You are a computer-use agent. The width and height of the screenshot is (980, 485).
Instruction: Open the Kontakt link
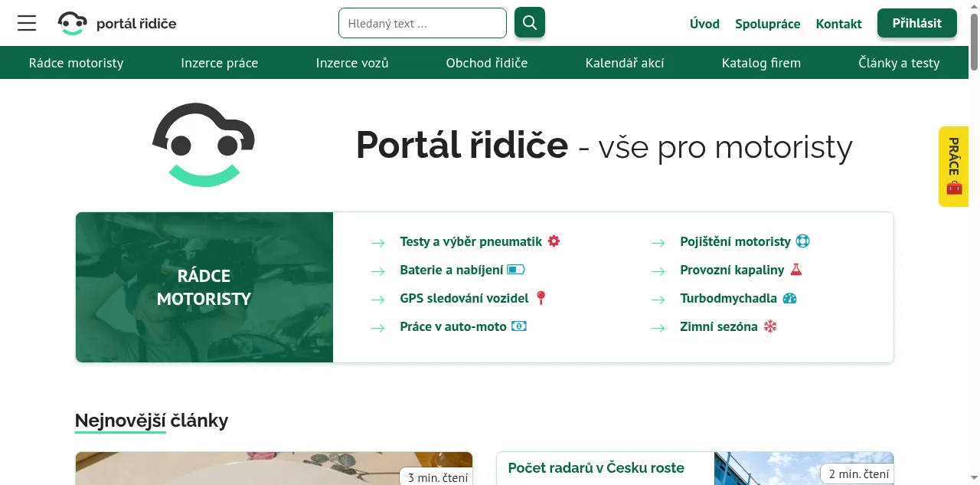pyautogui.click(x=839, y=24)
